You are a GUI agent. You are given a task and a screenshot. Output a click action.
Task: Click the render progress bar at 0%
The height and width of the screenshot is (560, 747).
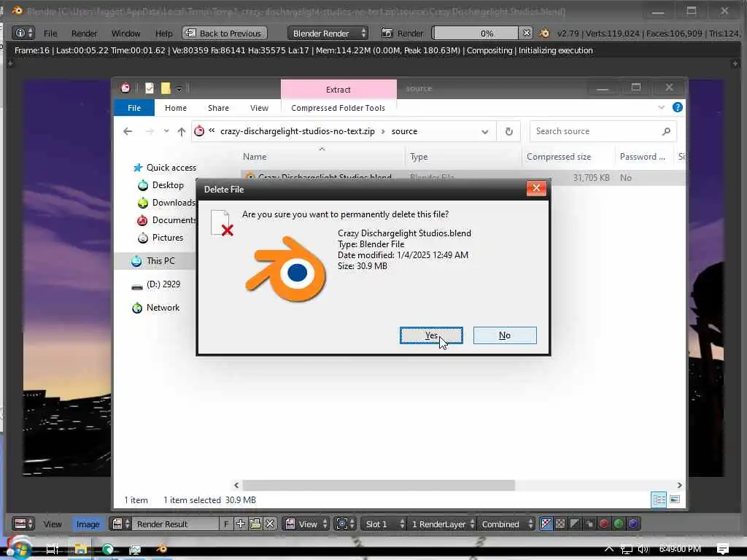click(476, 34)
